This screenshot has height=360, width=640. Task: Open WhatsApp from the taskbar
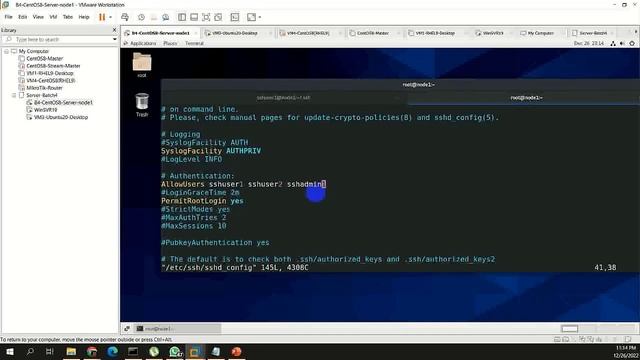(x=175, y=351)
